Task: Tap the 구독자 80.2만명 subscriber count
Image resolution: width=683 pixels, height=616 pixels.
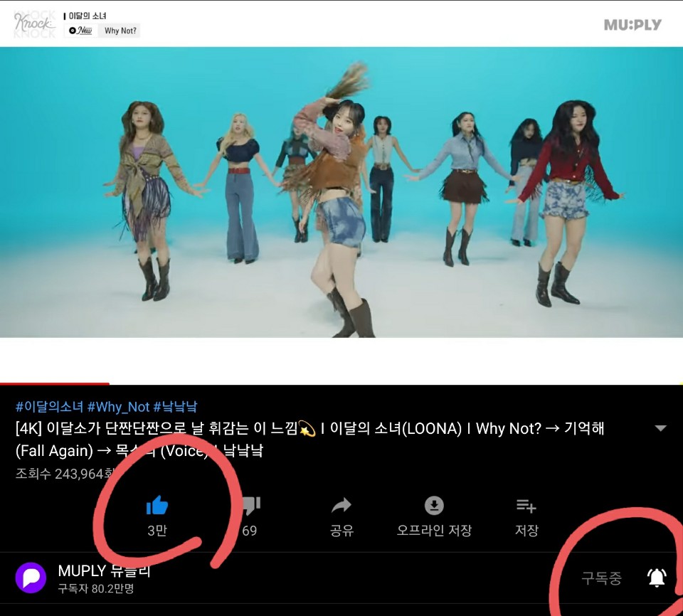Action: click(x=96, y=588)
